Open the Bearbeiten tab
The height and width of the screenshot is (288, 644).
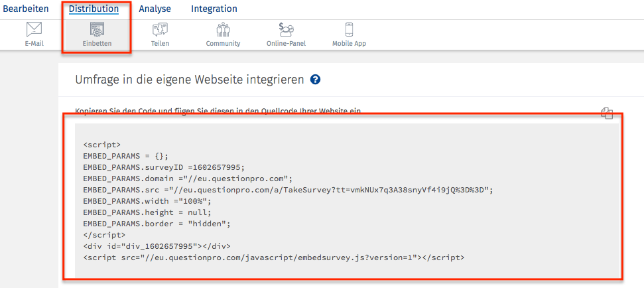coord(25,9)
